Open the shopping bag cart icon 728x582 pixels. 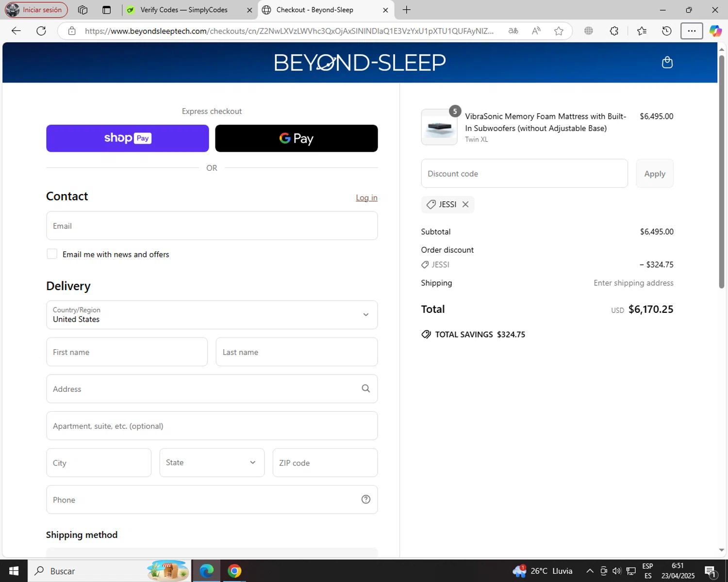(667, 62)
